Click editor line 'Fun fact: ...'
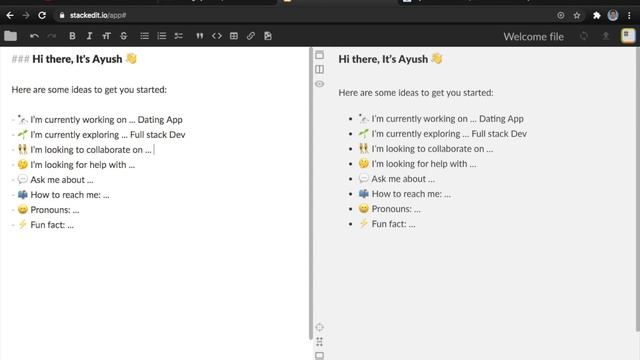Viewport: 640px width, 360px height. coord(52,225)
